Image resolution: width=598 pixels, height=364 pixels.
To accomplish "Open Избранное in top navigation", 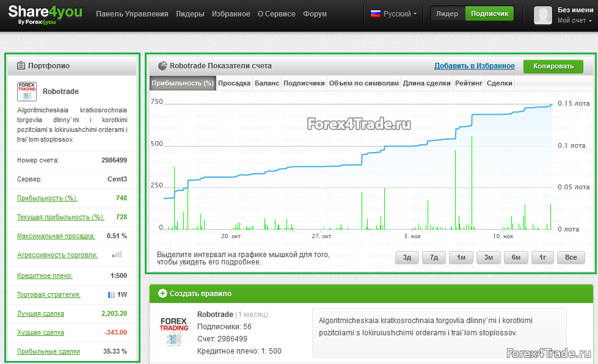I will coord(231,13).
